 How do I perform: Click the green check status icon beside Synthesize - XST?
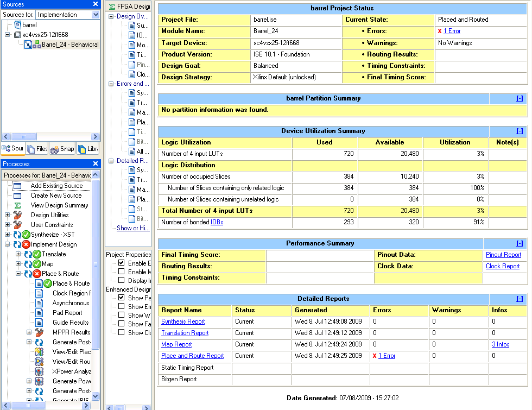click(x=26, y=235)
